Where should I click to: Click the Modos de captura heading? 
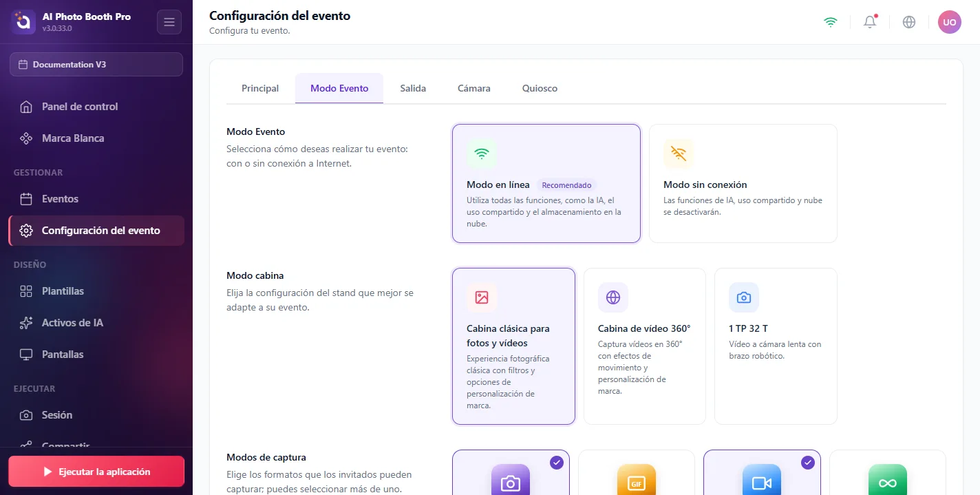266,457
